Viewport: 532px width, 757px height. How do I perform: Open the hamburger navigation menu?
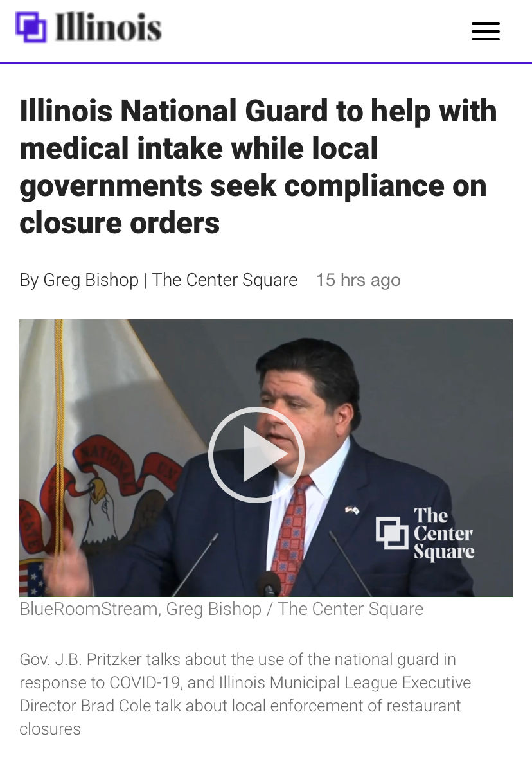click(x=485, y=31)
